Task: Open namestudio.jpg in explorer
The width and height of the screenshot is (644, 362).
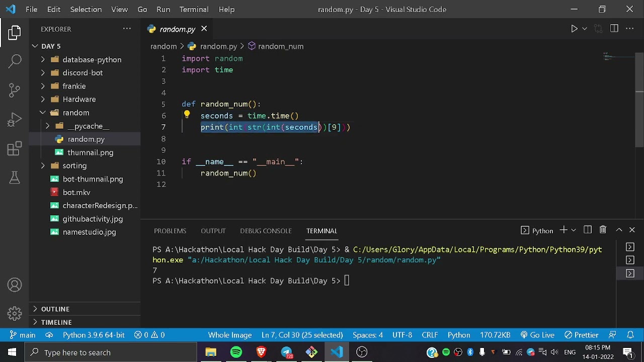Action: pyautogui.click(x=85, y=232)
